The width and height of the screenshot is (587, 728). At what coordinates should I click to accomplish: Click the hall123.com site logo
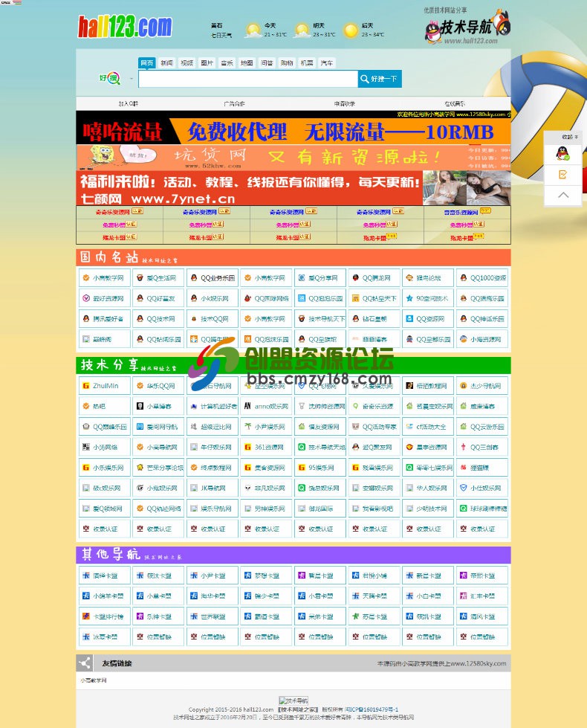point(125,27)
